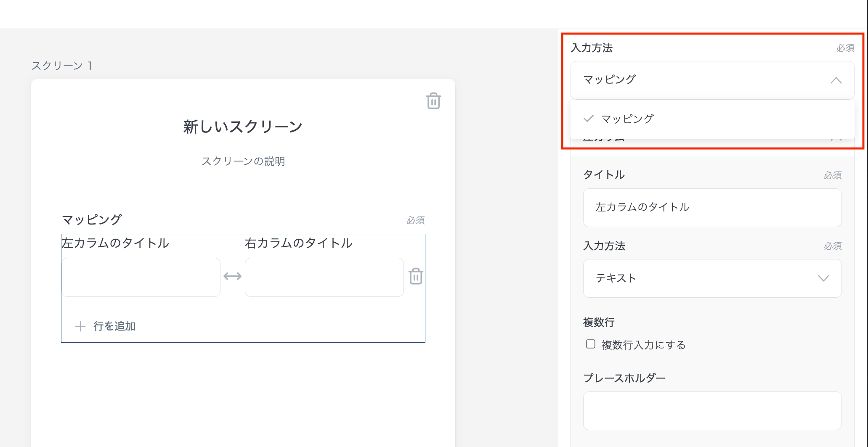Image resolution: width=868 pixels, height=447 pixels.
Task: Delete the 新しいスクリーン screen with trash icon
Action: pos(433,101)
